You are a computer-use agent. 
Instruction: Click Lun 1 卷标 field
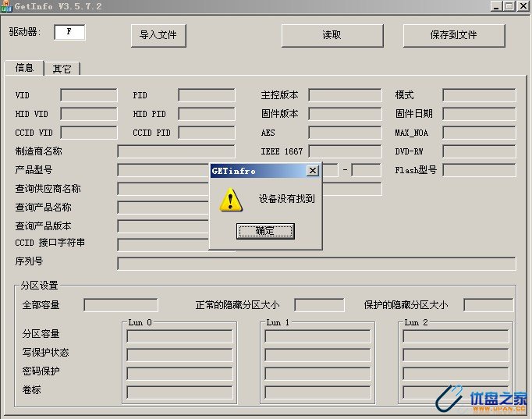pos(318,392)
